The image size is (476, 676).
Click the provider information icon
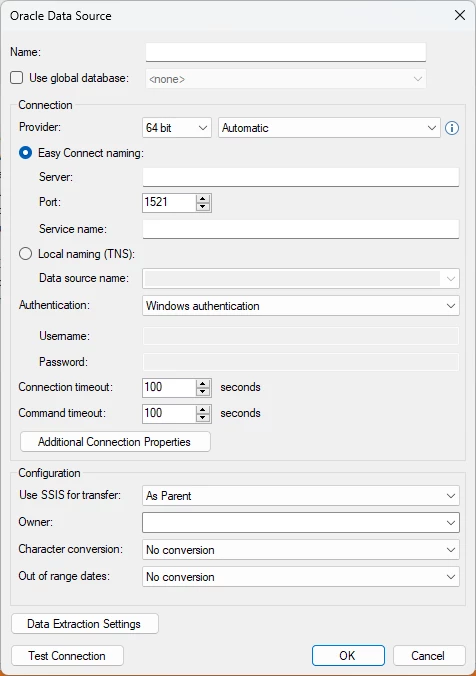click(x=452, y=128)
